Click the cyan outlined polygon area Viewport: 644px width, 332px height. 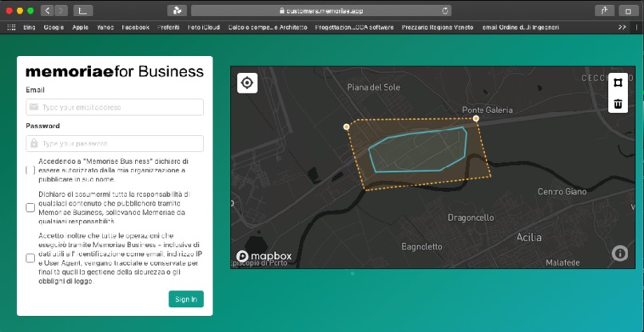pos(417,150)
